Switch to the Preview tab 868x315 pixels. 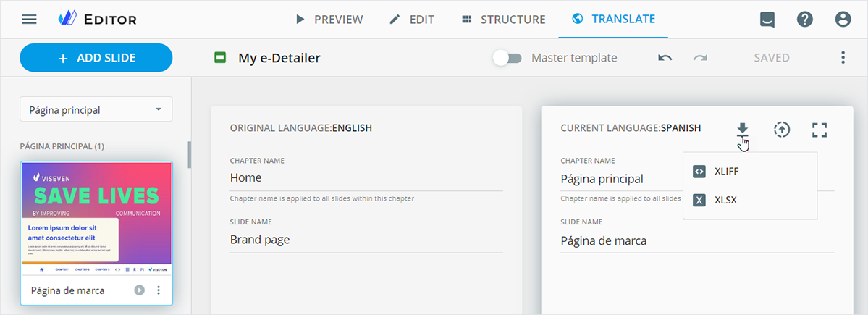(329, 20)
